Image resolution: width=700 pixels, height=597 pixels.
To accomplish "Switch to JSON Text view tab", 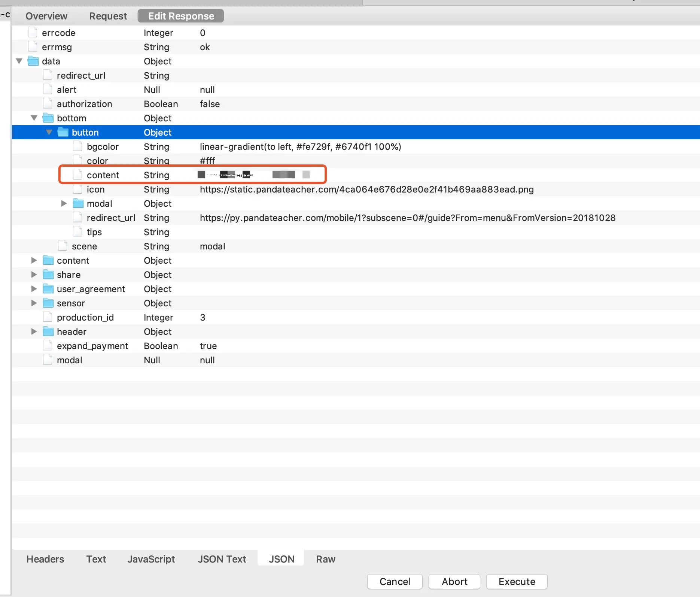I will [x=222, y=559].
